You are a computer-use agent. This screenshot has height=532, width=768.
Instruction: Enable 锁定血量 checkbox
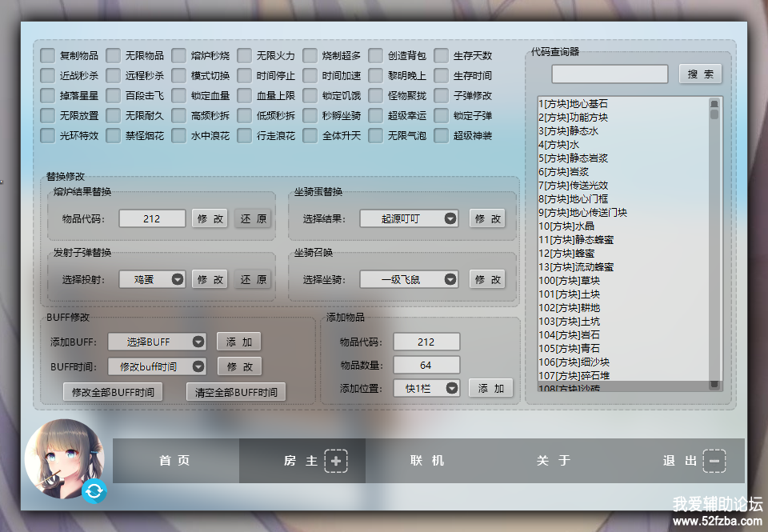click(178, 95)
